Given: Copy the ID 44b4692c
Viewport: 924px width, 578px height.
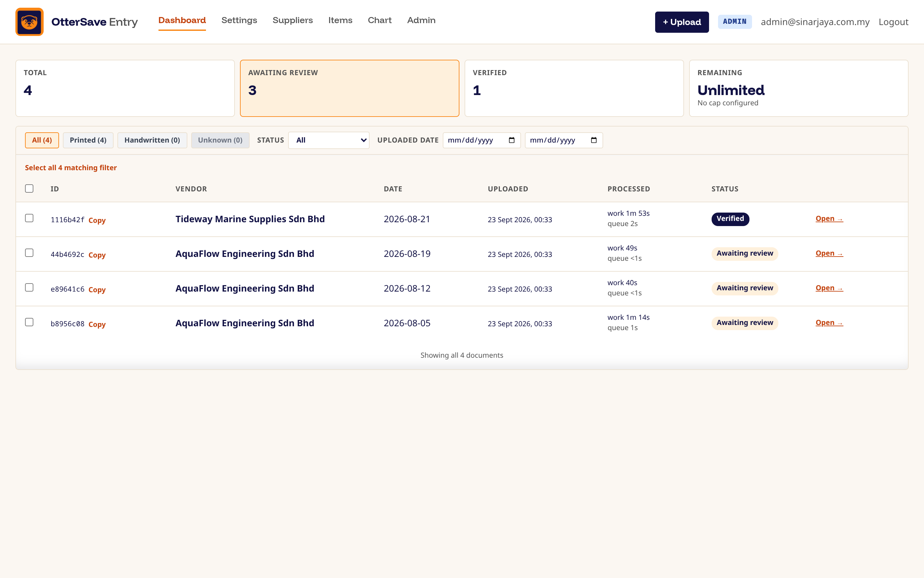Looking at the screenshot, I should tap(97, 255).
